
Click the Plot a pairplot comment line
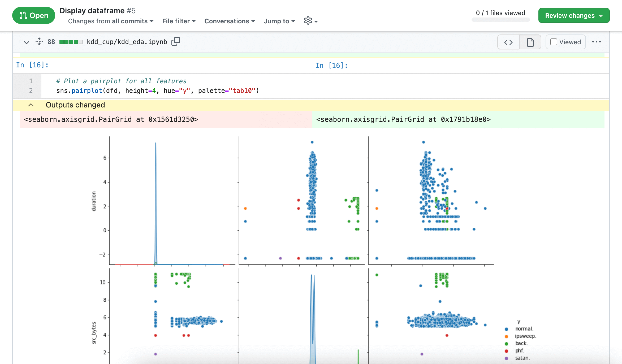tap(121, 81)
